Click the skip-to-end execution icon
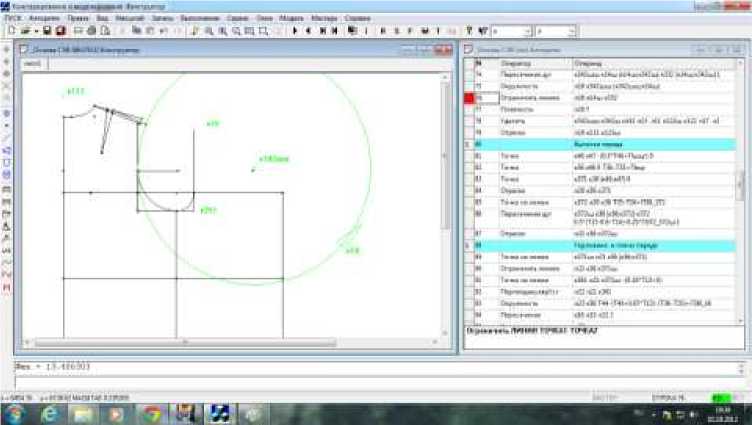This screenshot has height=425, width=752. [335, 31]
